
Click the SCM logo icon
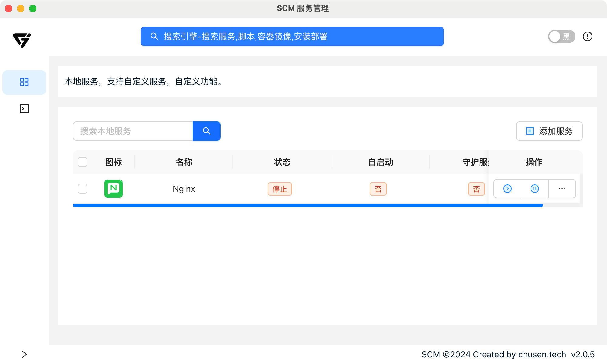click(x=22, y=40)
